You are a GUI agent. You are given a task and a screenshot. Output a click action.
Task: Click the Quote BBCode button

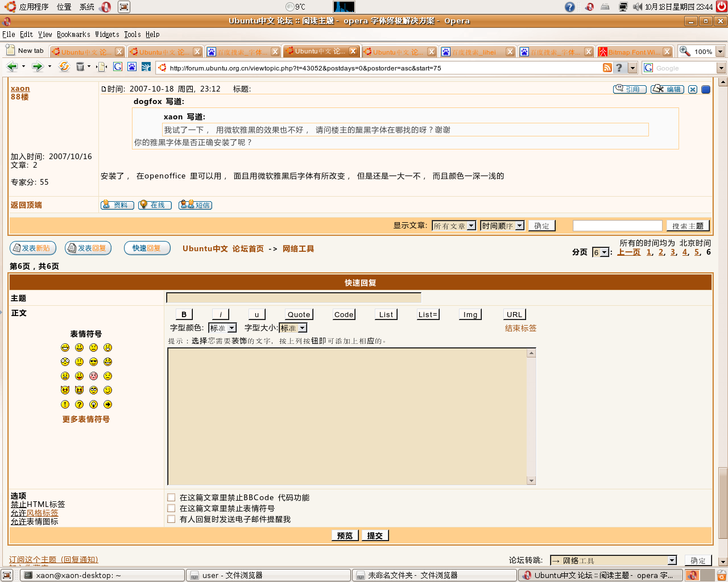(x=299, y=314)
